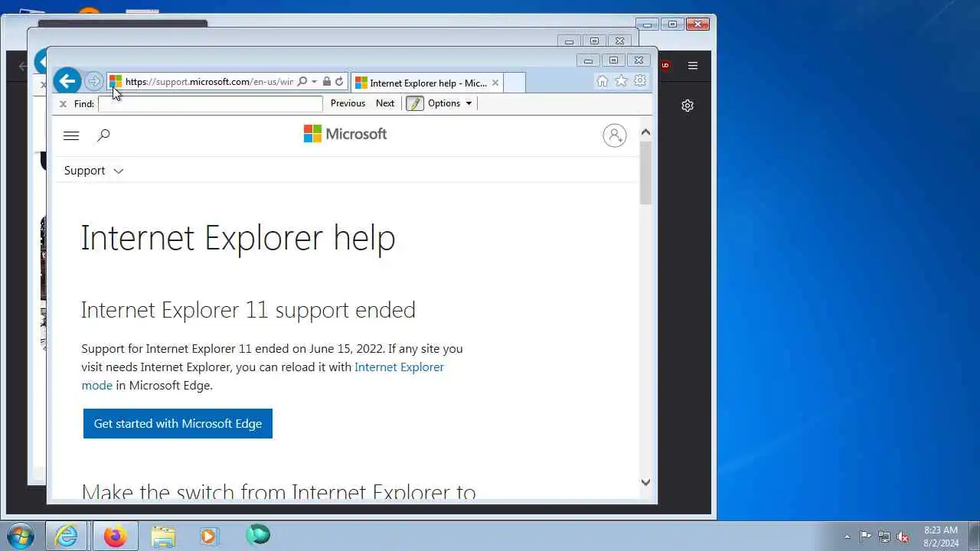
Task: Open Windows Media Player from taskbar
Action: [209, 536]
